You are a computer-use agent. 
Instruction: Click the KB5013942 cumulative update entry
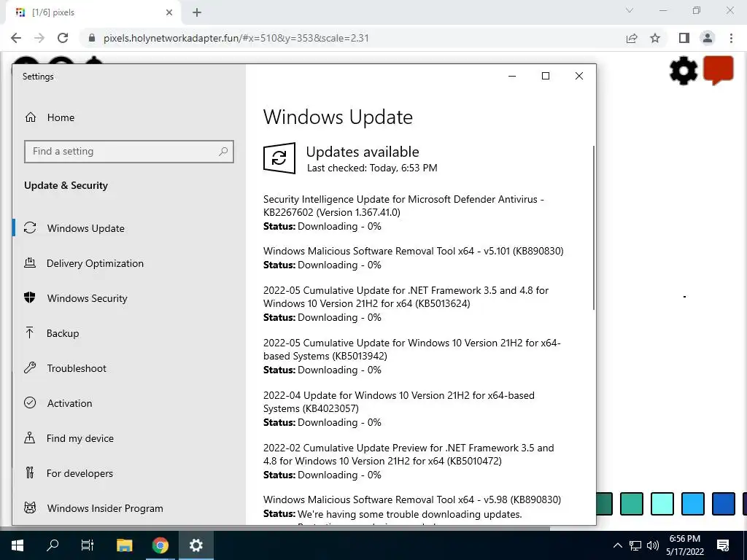412,356
